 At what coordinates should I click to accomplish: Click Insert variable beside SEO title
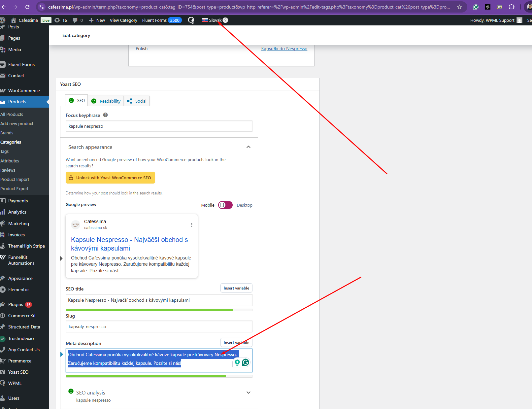click(236, 288)
